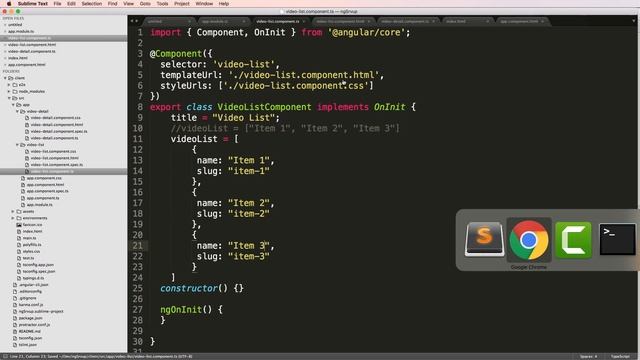Click the assets folder icon
The height and width of the screenshot is (360, 640).
click(x=19, y=211)
